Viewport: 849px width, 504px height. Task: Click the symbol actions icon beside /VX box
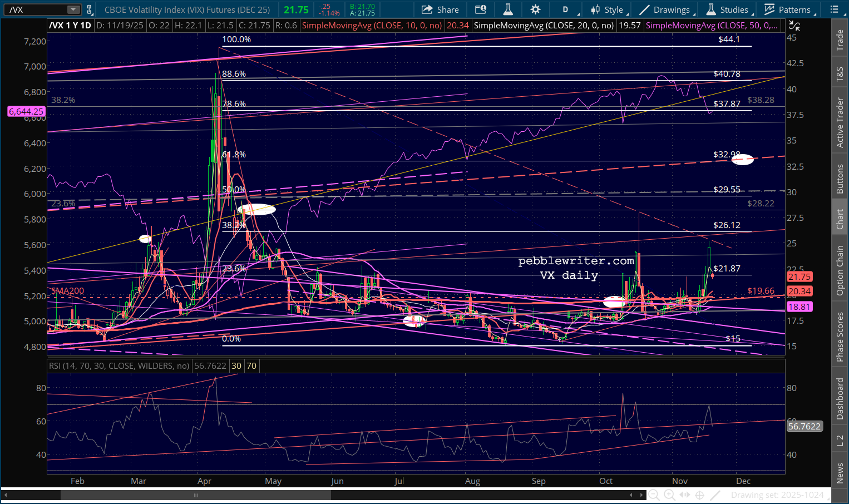point(90,9)
